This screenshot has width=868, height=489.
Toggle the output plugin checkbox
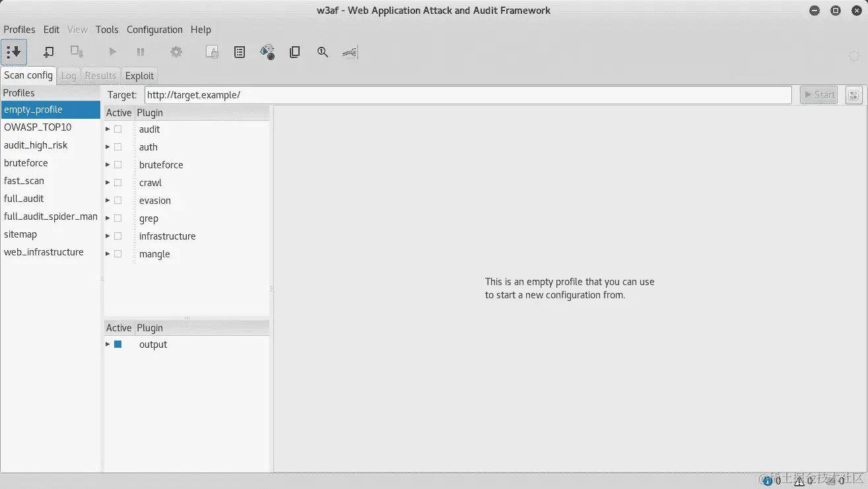click(118, 344)
